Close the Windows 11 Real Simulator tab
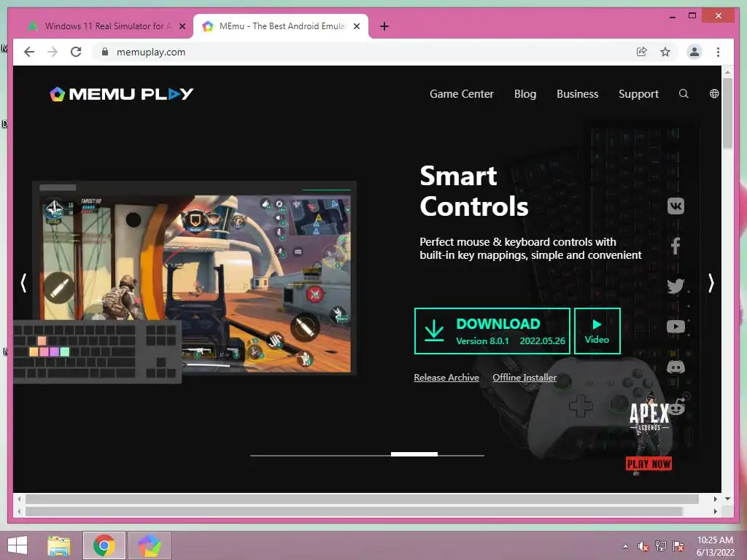The width and height of the screenshot is (747, 560). pos(182,27)
